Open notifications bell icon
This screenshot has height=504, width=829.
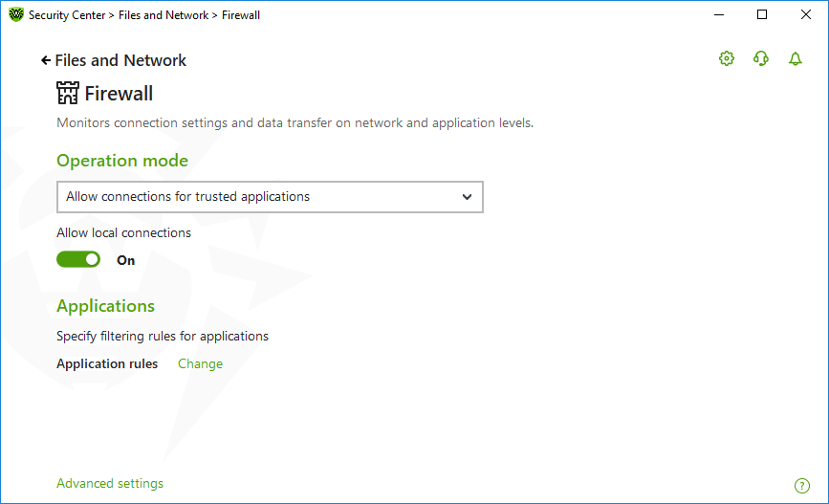[796, 58]
